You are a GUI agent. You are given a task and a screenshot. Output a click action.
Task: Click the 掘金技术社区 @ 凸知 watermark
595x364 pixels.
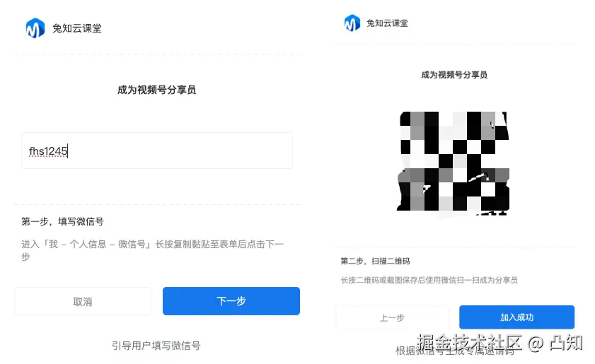point(499,343)
